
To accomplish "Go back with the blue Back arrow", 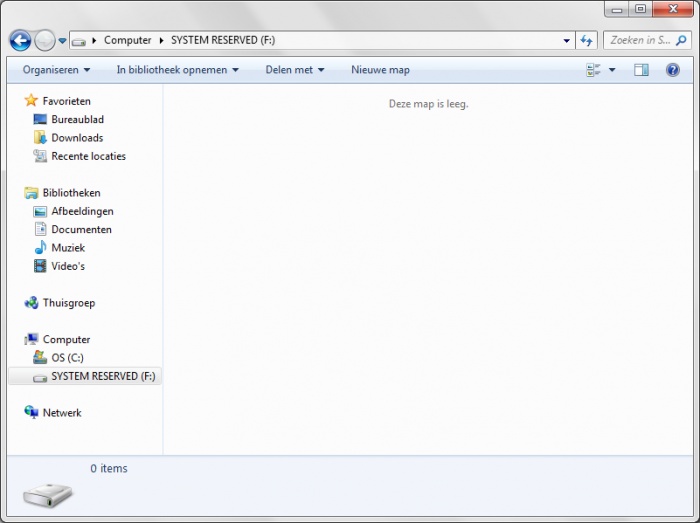I will 20,41.
